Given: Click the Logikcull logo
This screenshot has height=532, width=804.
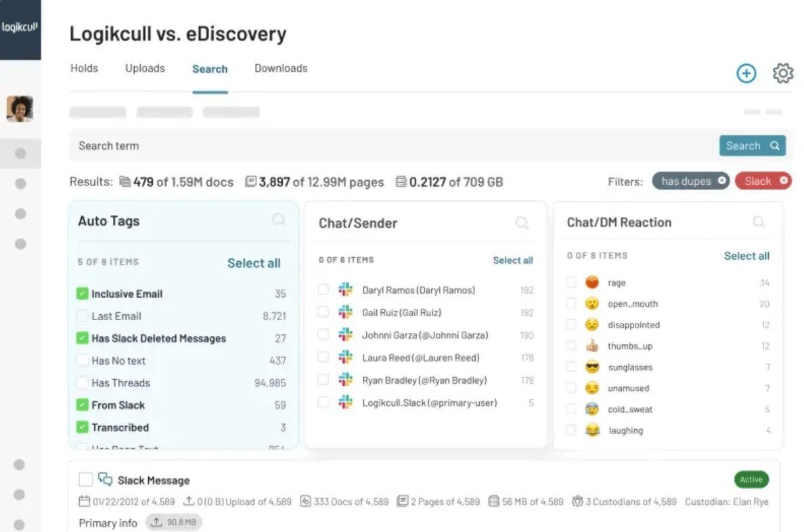Looking at the screenshot, I should pos(20,26).
